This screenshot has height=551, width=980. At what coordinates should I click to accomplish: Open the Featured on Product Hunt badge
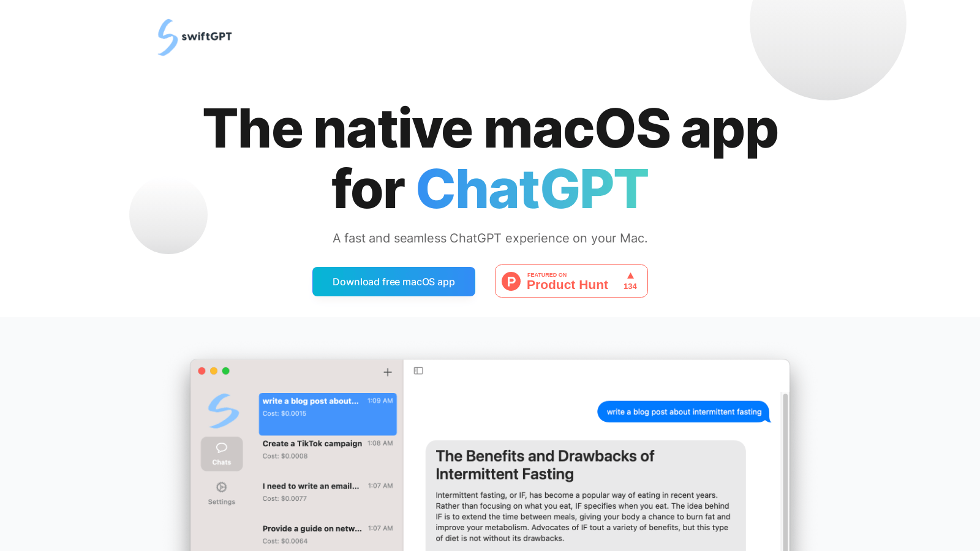(571, 281)
